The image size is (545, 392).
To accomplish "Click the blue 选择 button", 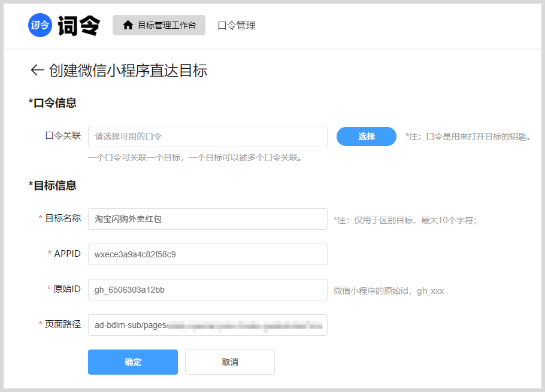I will pos(367,136).
